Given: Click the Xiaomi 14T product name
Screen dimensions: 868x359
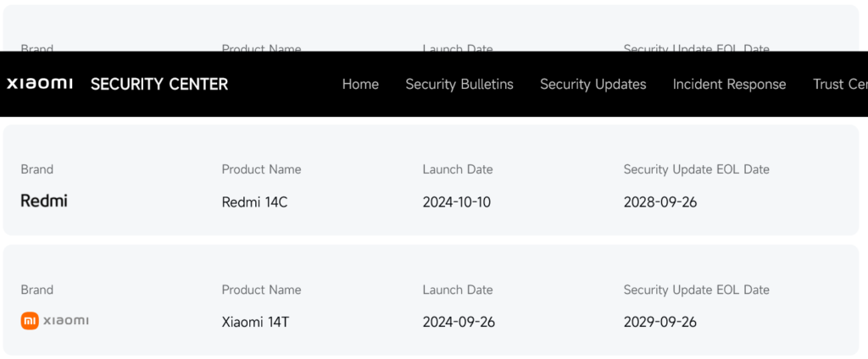Looking at the screenshot, I should tap(255, 322).
